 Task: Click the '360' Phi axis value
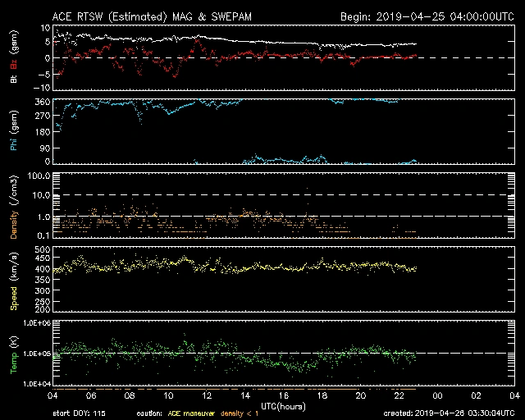(x=43, y=102)
